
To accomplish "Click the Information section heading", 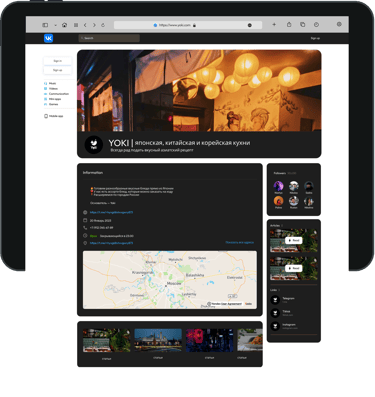I will click(x=93, y=173).
